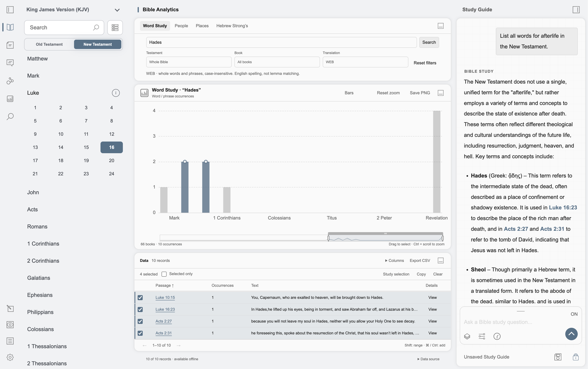
Task: Click Export CSV
Action: tap(420, 261)
